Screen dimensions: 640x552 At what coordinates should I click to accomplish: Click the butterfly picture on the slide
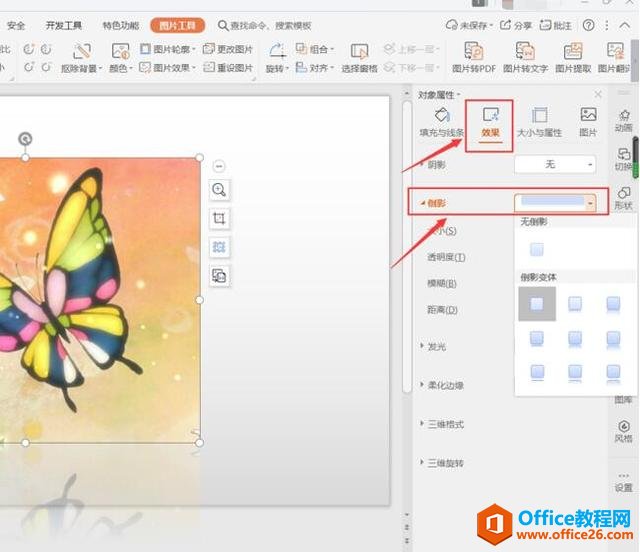coord(100,300)
